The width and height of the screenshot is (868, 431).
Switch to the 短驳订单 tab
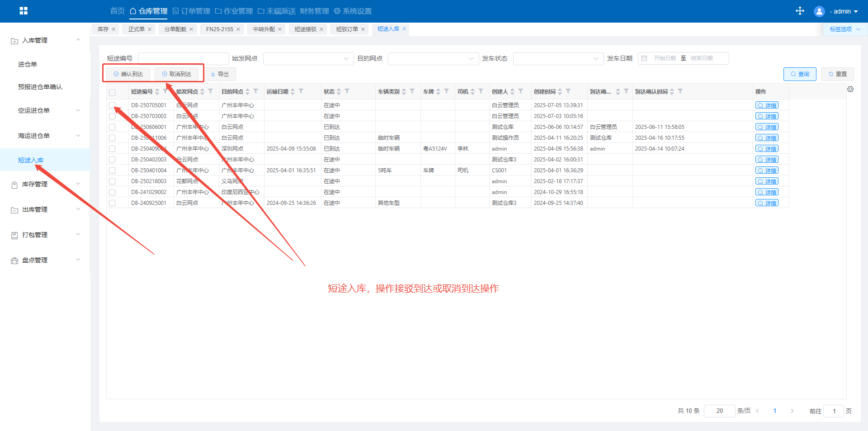pyautogui.click(x=347, y=29)
